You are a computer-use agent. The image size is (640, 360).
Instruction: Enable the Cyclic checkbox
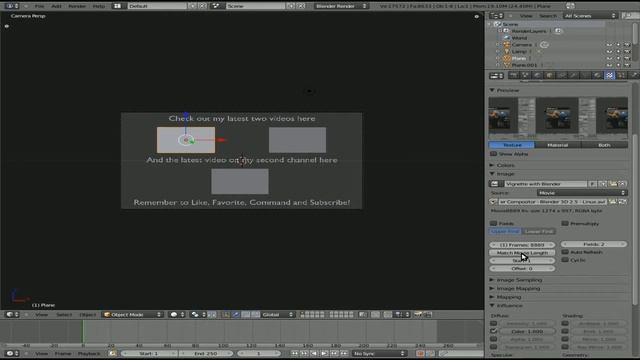pyautogui.click(x=565, y=260)
